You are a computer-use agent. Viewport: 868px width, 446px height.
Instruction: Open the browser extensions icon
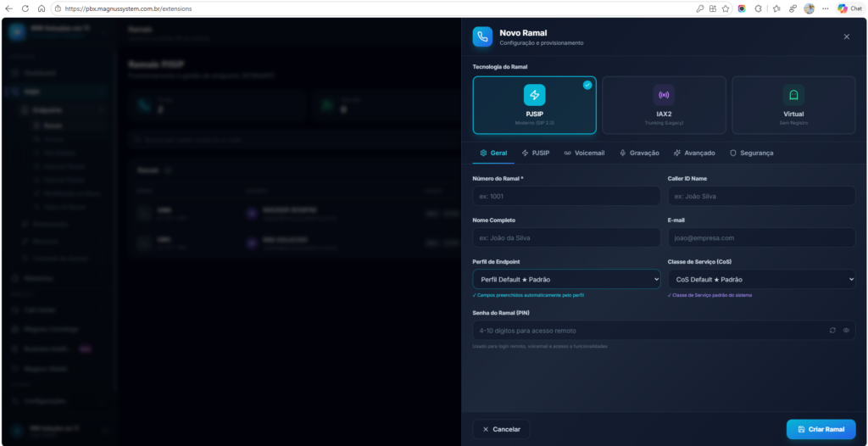pyautogui.click(x=759, y=8)
